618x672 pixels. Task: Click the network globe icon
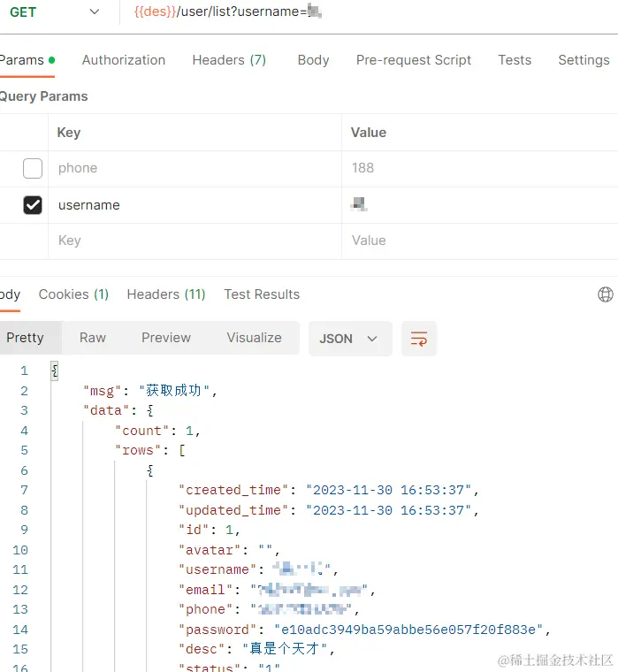[x=605, y=294]
